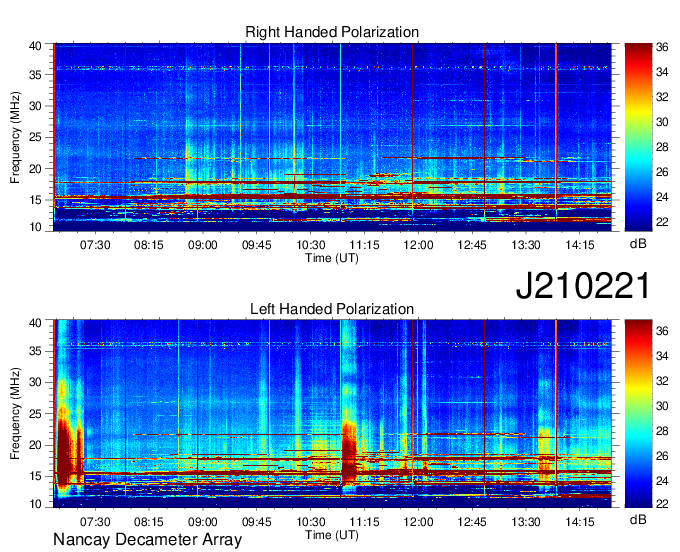Click the large red burst at start of Left Handed spectrogram
The image size is (680, 552).
tap(65, 451)
